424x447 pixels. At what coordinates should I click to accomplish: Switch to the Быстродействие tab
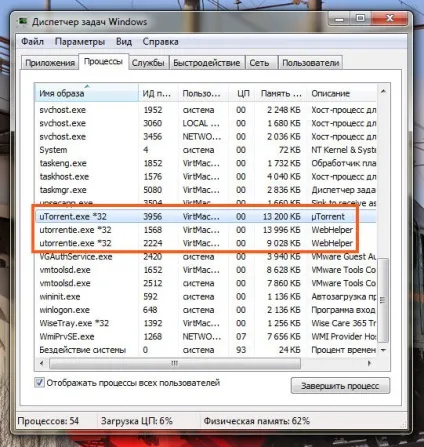click(x=207, y=63)
